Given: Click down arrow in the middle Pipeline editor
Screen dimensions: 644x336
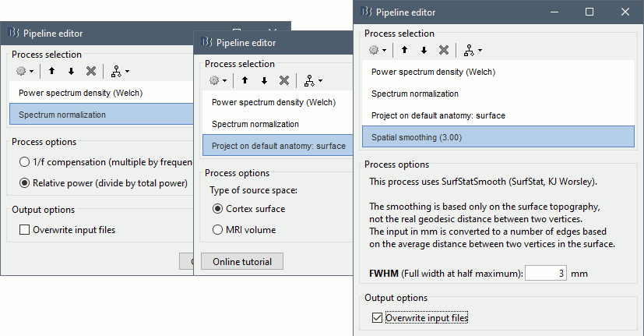Looking at the screenshot, I should [264, 80].
